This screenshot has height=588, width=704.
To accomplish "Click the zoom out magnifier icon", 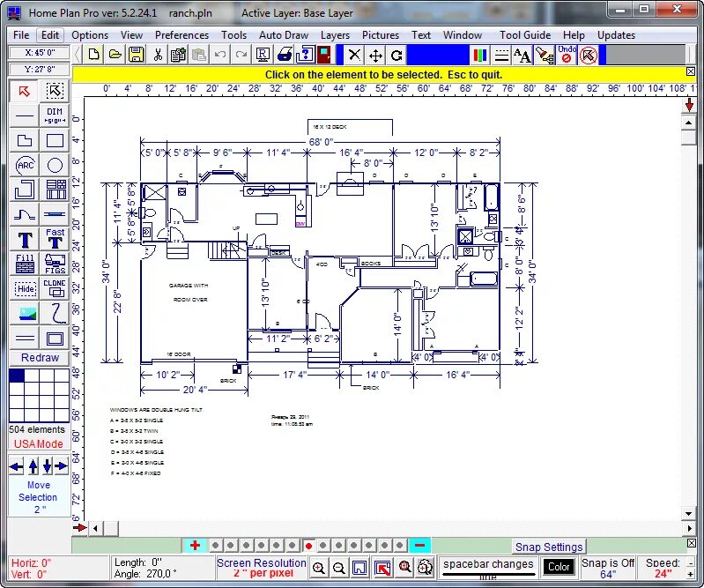I will click(339, 568).
